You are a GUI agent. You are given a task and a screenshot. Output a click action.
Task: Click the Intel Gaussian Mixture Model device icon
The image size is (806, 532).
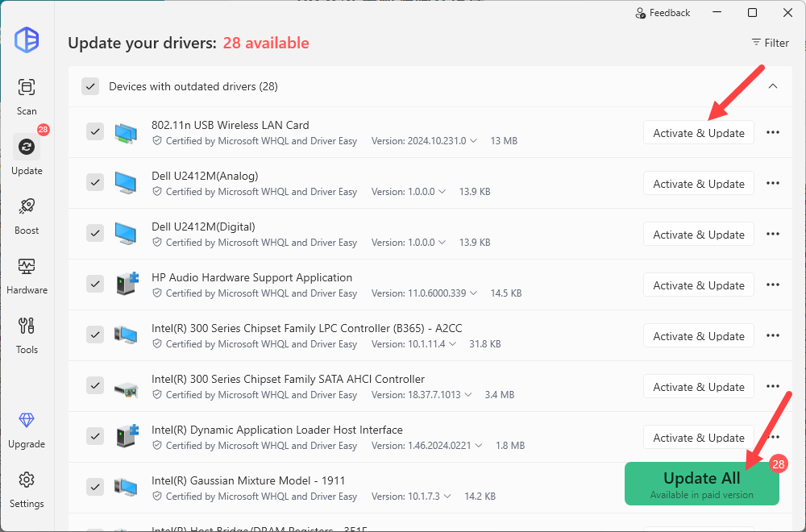click(x=126, y=488)
